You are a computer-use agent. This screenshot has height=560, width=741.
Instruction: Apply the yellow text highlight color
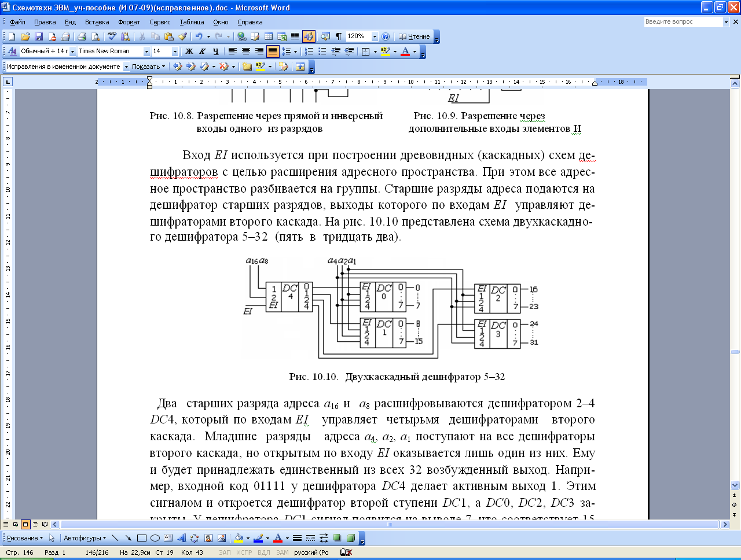(x=385, y=51)
